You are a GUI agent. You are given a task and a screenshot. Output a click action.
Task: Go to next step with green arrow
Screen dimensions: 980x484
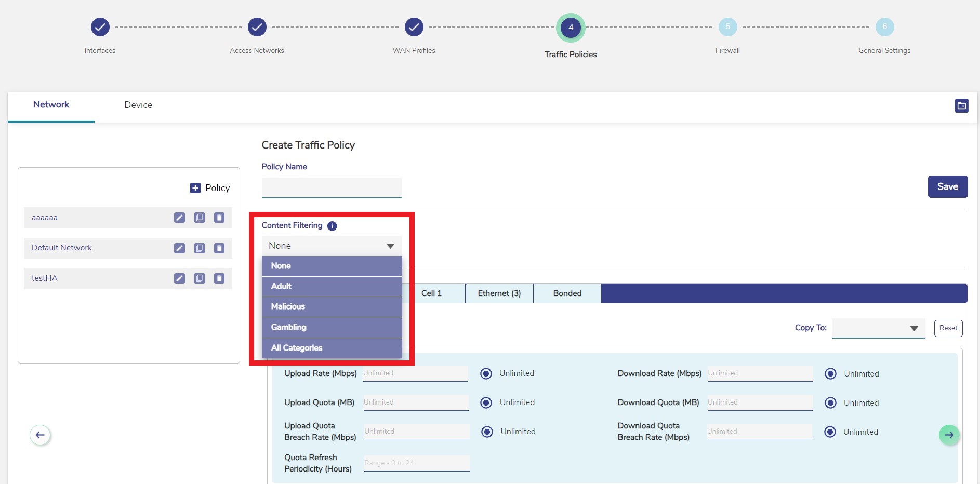949,435
